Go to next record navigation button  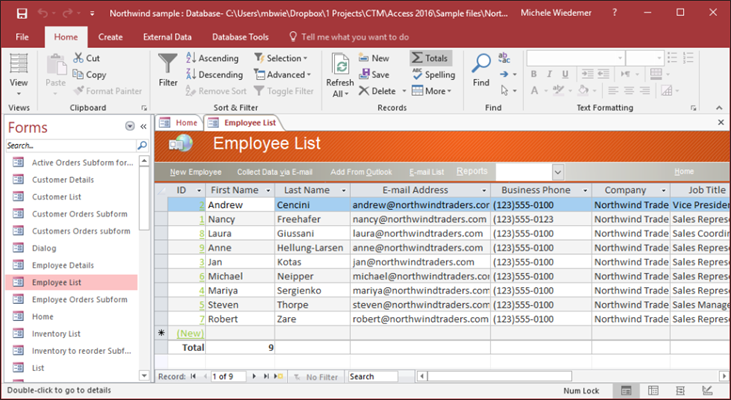[254, 376]
